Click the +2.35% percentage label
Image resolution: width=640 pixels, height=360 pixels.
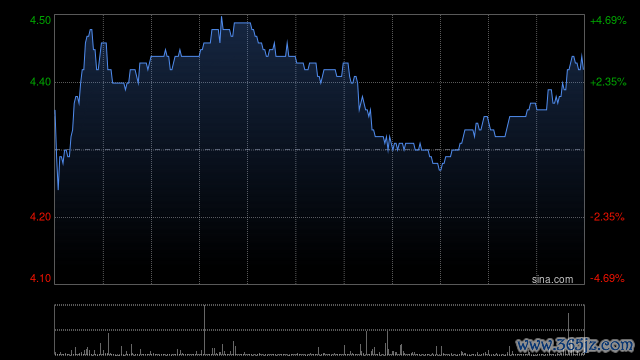(608, 82)
